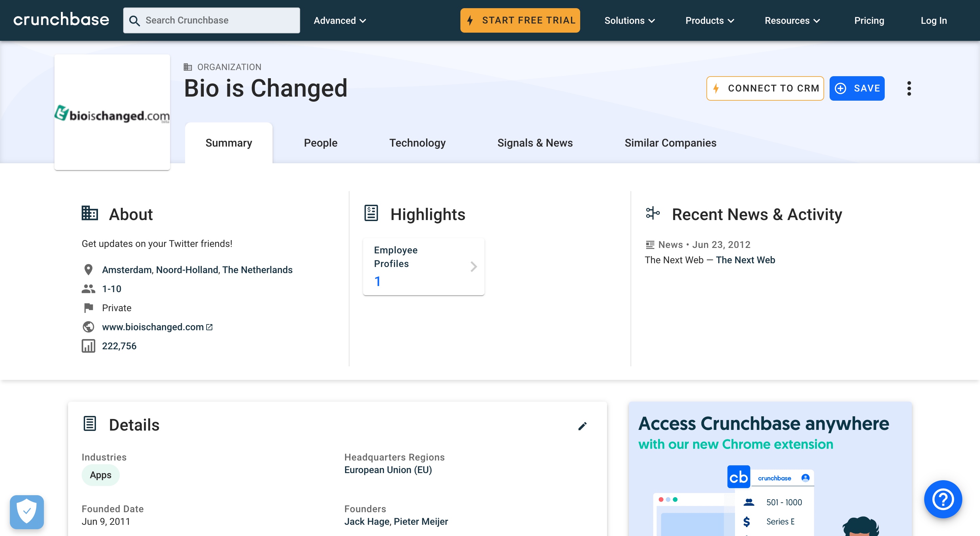Expand the Products dropdown menu
Image resolution: width=980 pixels, height=536 pixels.
pyautogui.click(x=709, y=20)
